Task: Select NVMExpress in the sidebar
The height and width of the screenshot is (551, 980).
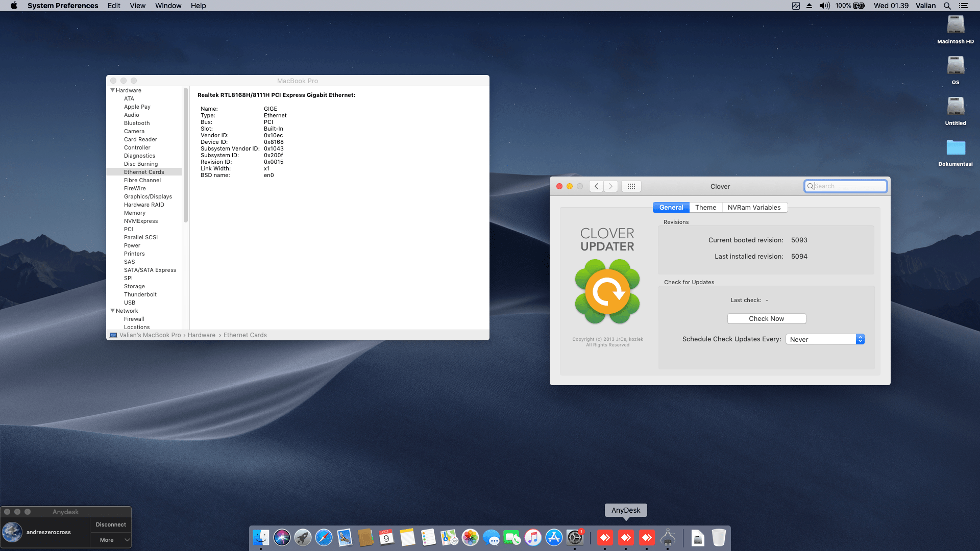Action: [x=141, y=221]
